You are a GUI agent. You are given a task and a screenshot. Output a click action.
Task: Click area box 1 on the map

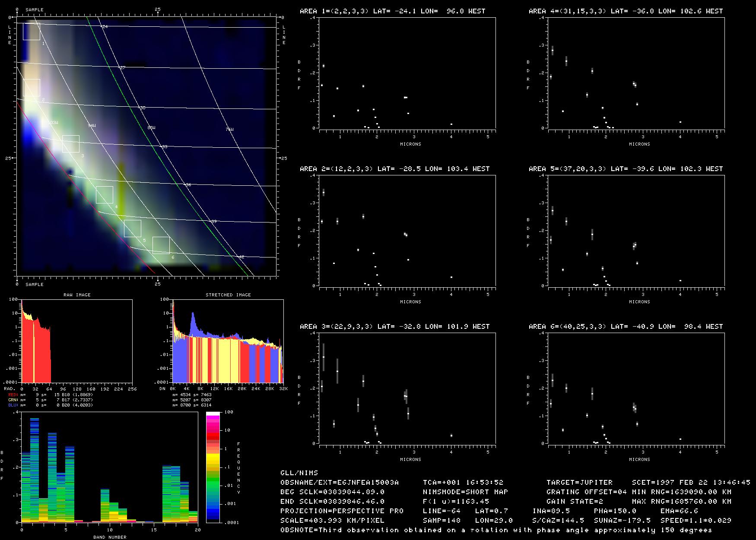pyautogui.click(x=31, y=32)
